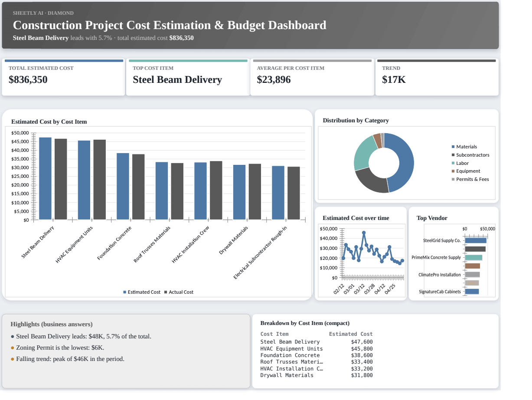The image size is (532, 400).
Task: Click the $50,000 bar chart axis label
Action: point(20,133)
